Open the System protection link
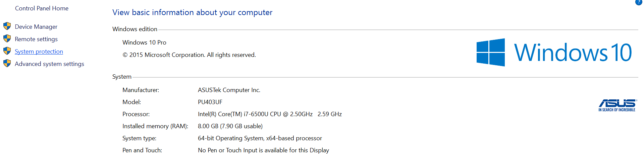644x161 pixels. click(x=39, y=52)
